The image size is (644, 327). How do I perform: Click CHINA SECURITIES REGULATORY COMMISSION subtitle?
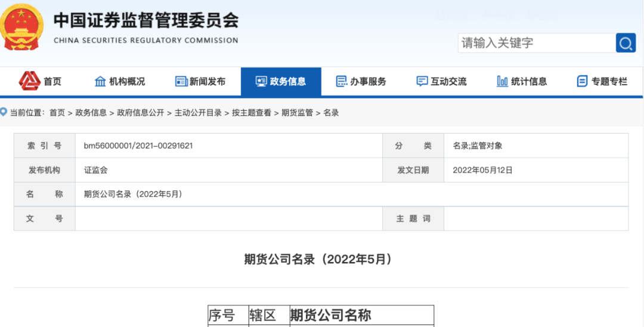point(146,41)
